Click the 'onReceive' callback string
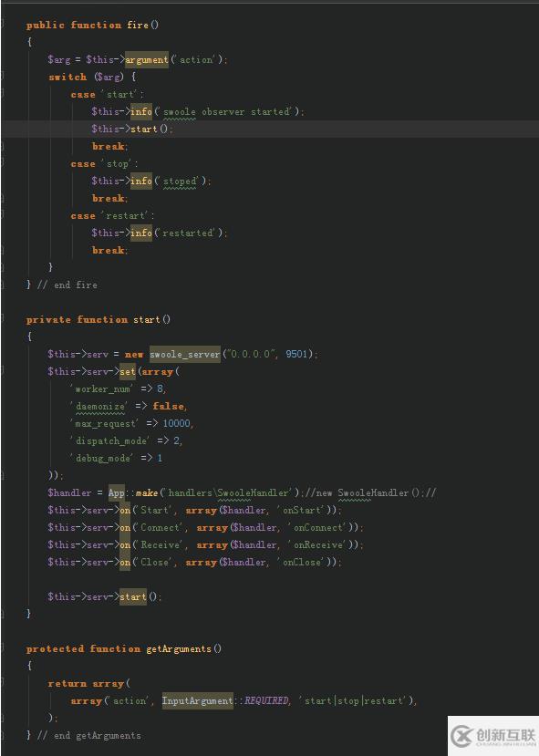The width and height of the screenshot is (539, 756). [317, 544]
